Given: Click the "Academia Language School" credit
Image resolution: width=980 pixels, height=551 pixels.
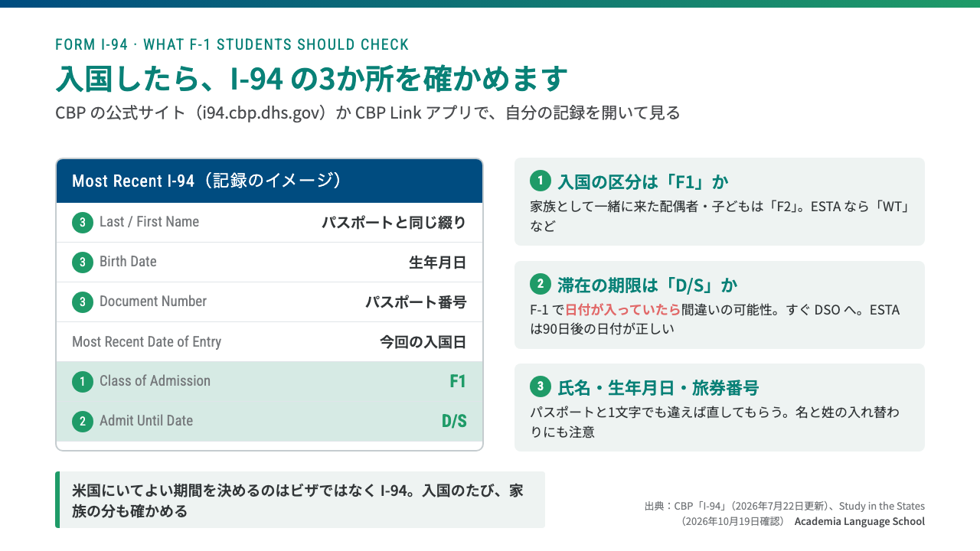Looking at the screenshot, I should [860, 521].
